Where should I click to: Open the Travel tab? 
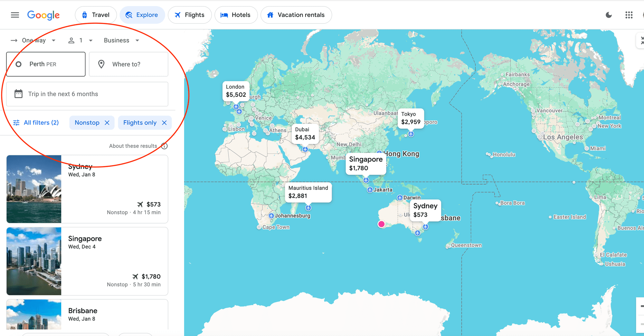click(96, 15)
